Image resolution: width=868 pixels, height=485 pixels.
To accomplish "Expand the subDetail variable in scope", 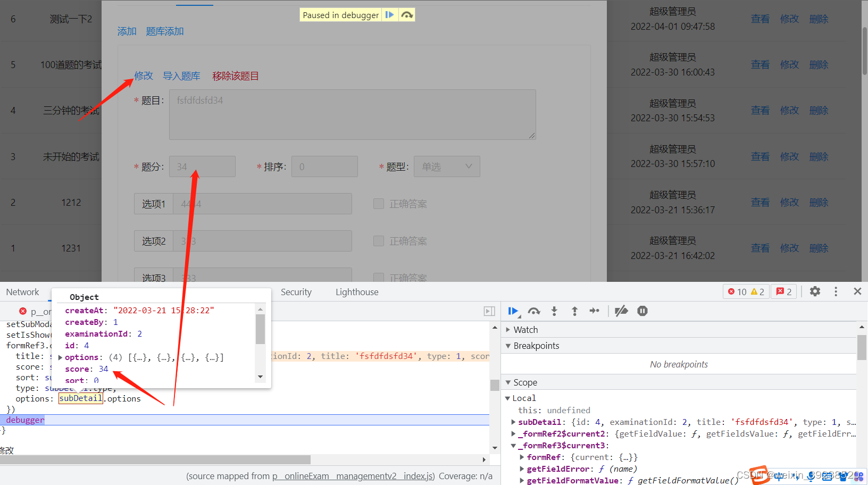I will (x=513, y=422).
